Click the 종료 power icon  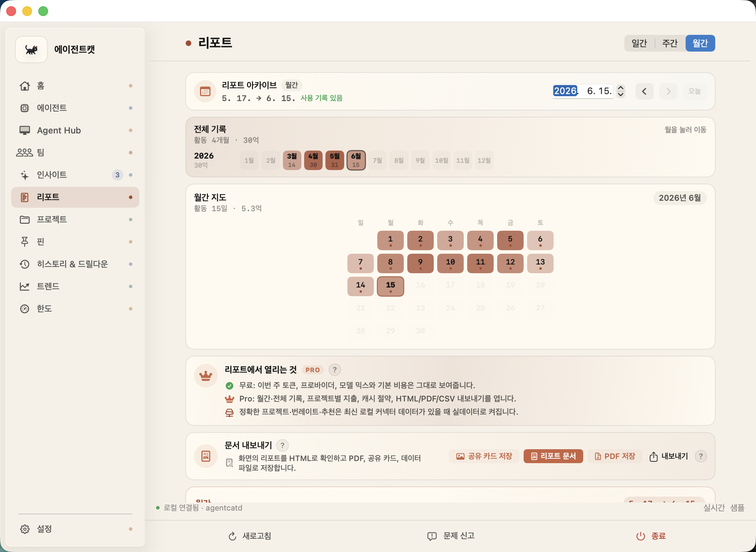click(641, 536)
